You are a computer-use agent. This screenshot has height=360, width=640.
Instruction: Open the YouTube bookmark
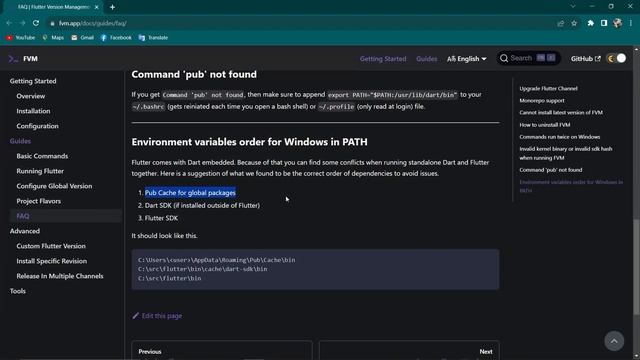pyautogui.click(x=20, y=38)
